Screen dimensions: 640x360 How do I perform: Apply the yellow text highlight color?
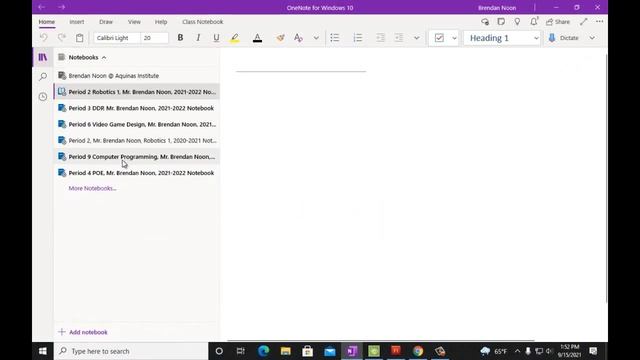point(235,38)
